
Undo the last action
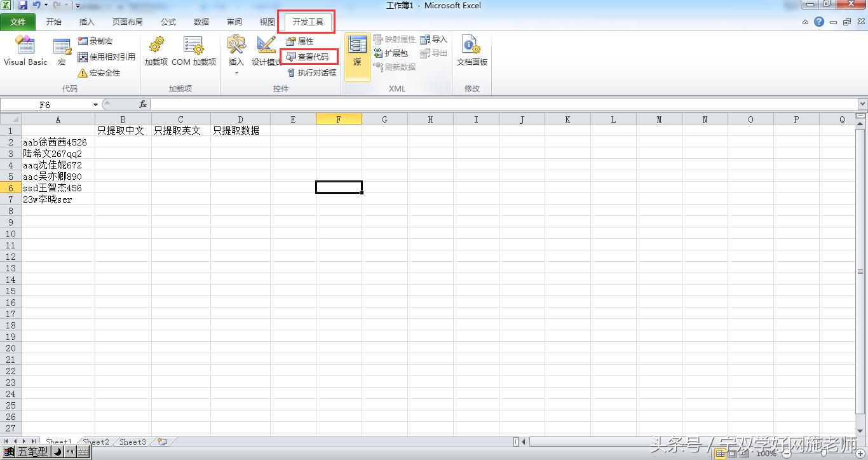pyautogui.click(x=37, y=6)
